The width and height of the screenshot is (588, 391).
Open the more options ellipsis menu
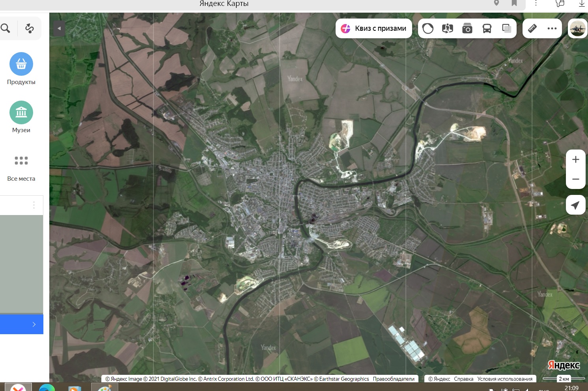pyautogui.click(x=552, y=28)
